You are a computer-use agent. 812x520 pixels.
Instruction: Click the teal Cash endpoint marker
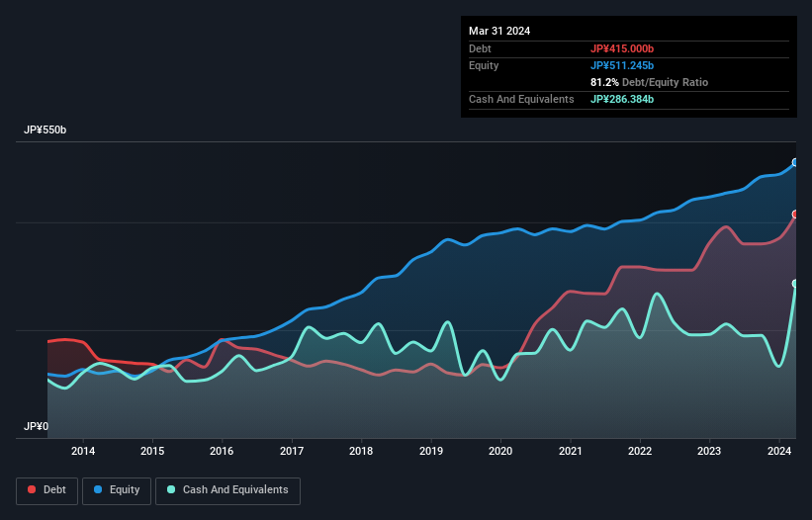pos(795,284)
